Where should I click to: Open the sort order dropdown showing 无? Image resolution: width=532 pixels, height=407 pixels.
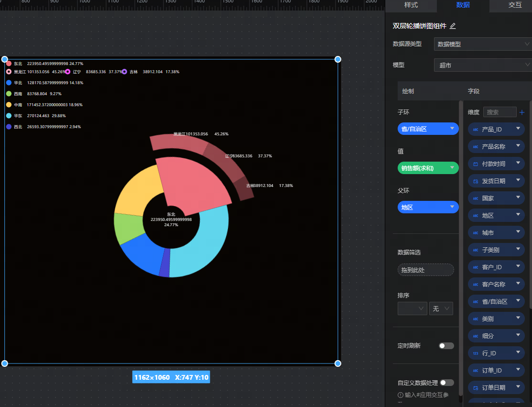tap(441, 309)
